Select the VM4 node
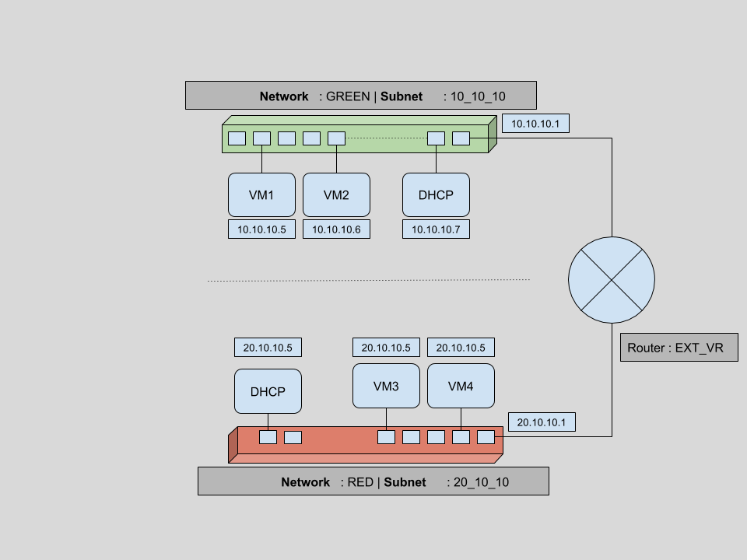 click(461, 385)
